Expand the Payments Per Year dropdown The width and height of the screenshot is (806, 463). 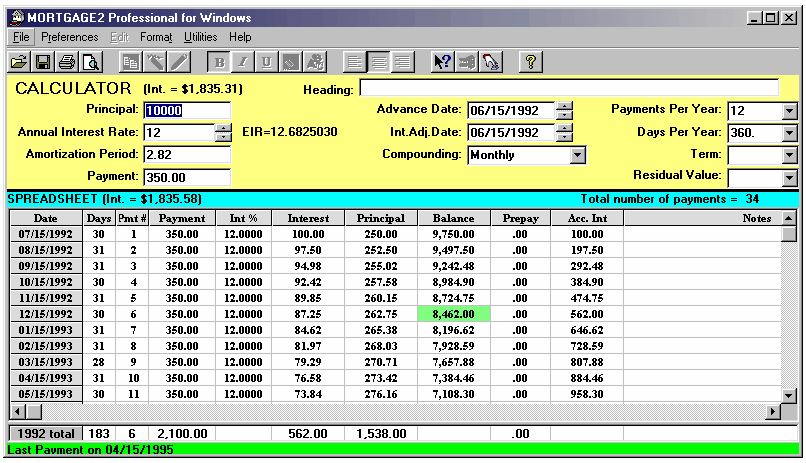tap(789, 111)
